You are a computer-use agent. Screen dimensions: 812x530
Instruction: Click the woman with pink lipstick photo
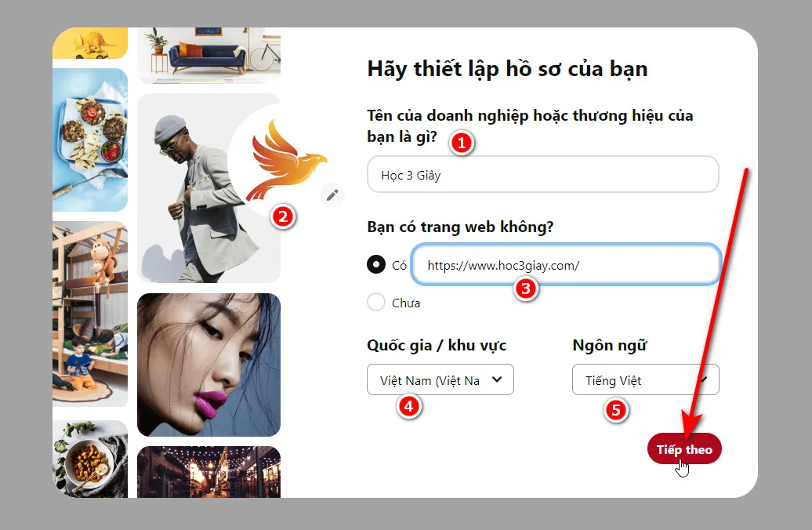pyautogui.click(x=208, y=365)
